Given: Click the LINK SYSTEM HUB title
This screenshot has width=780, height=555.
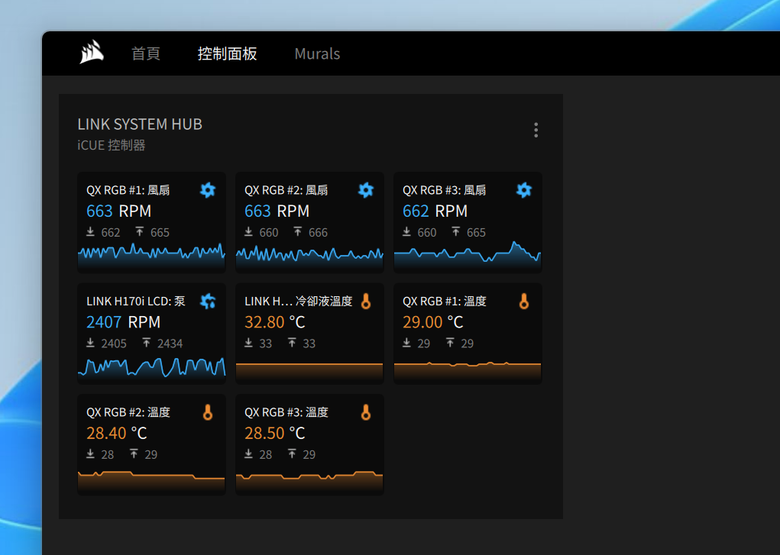Looking at the screenshot, I should 140,124.
